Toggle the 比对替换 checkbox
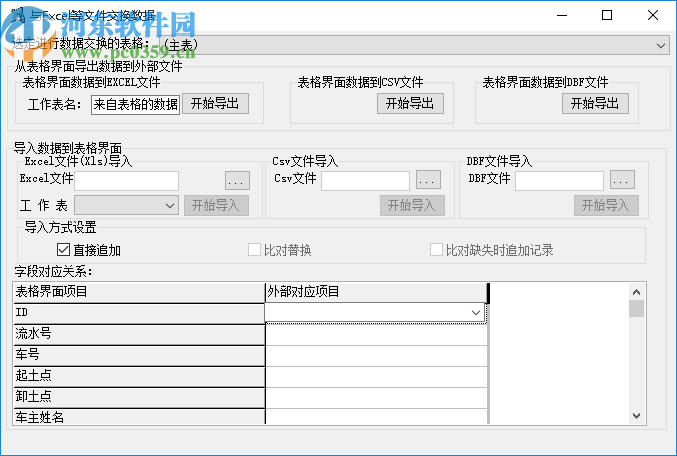Image resolution: width=677 pixels, height=456 pixels. click(x=254, y=250)
